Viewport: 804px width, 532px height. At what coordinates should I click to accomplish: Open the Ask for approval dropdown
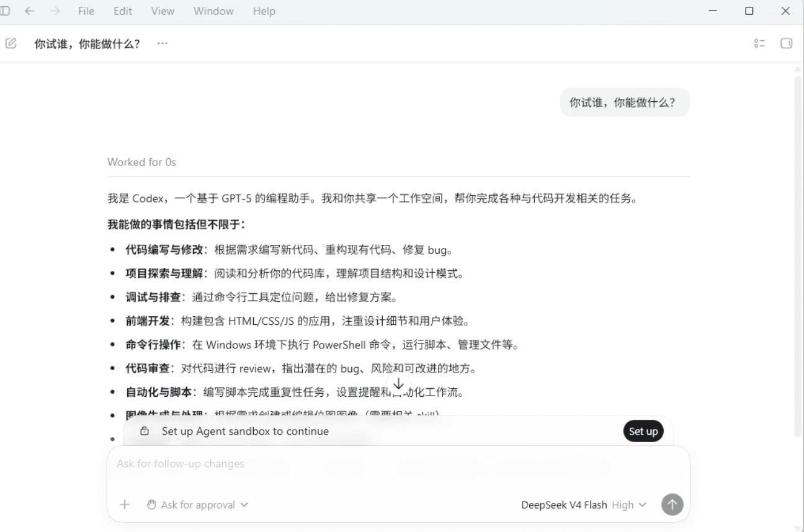coord(197,505)
